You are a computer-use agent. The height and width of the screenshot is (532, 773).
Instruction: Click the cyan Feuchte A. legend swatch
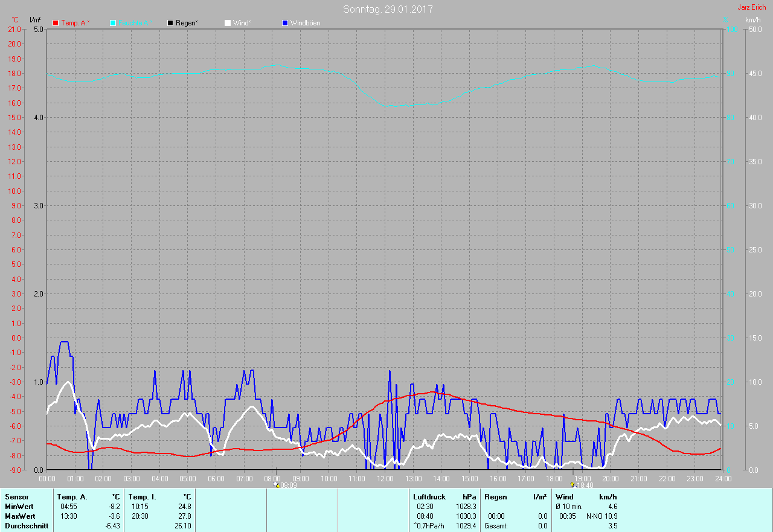point(113,23)
